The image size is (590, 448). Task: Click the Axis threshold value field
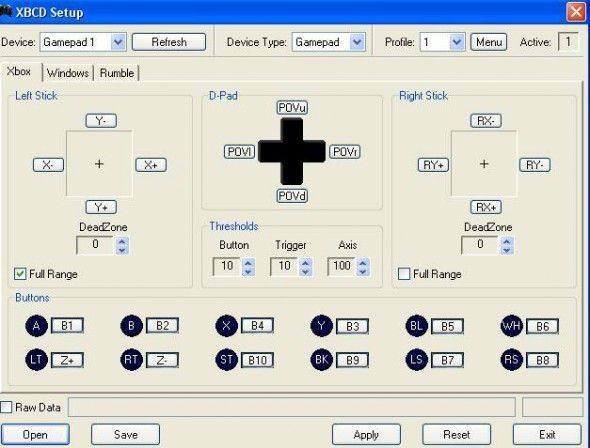(x=341, y=267)
